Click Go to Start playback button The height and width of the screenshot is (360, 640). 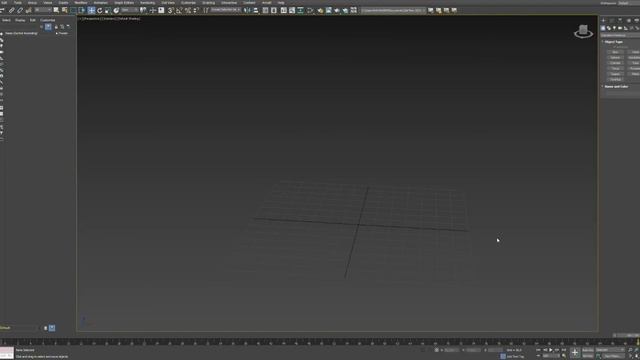538,350
